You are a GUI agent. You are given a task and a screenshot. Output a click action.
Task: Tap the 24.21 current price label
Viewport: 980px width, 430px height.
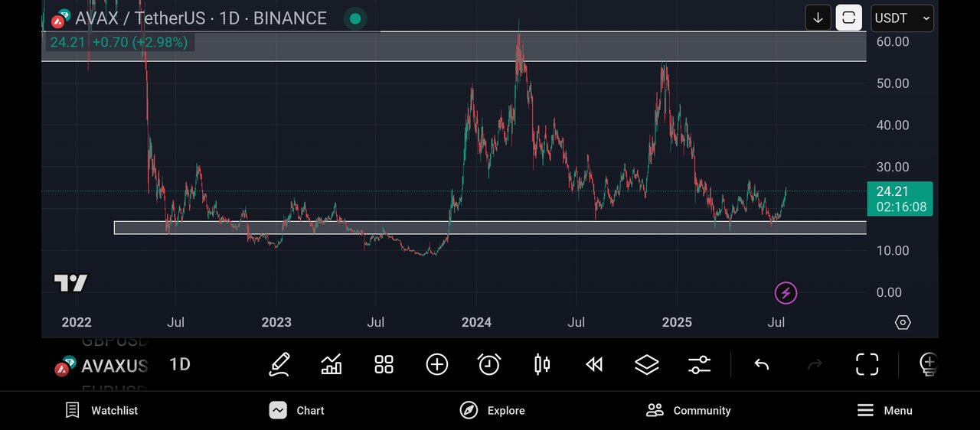900,199
